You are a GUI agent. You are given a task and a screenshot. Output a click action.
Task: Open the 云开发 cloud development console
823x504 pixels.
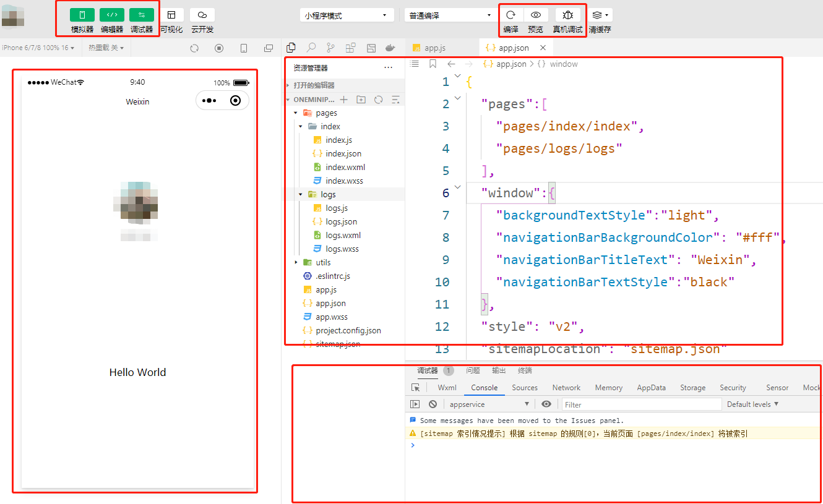202,15
